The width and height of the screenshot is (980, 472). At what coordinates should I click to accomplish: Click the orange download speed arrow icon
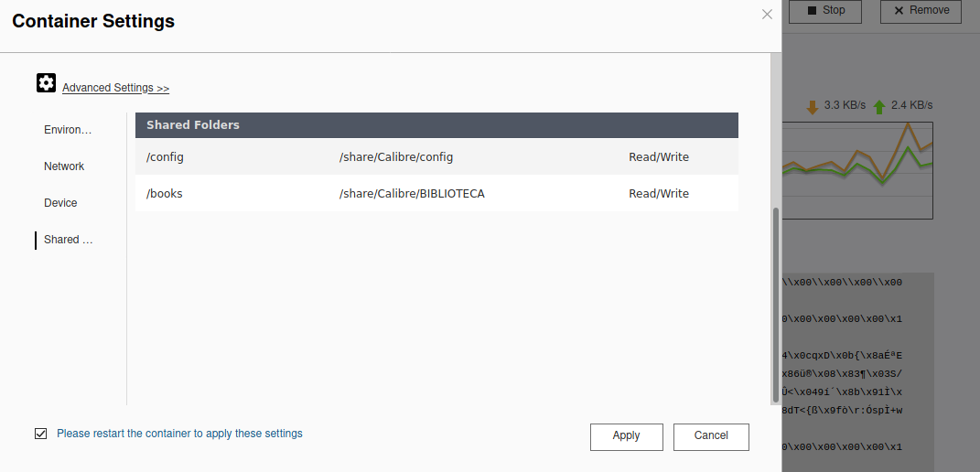[812, 107]
